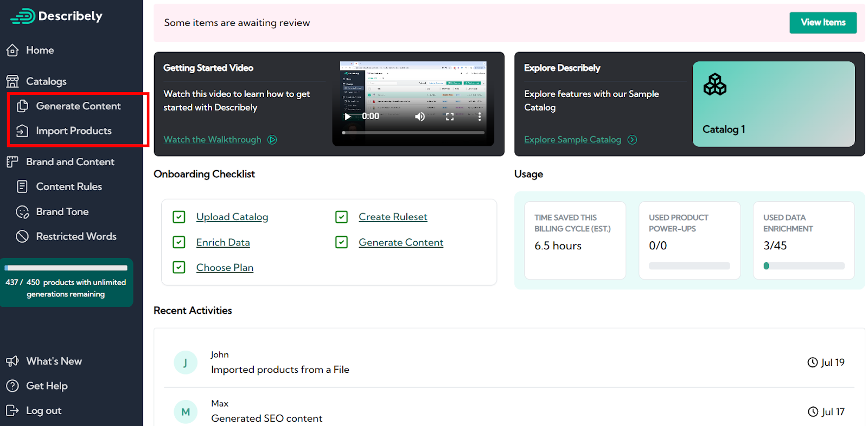Click 'Imported products from a File' activity
Screen dimensions: 868x426
click(x=280, y=370)
